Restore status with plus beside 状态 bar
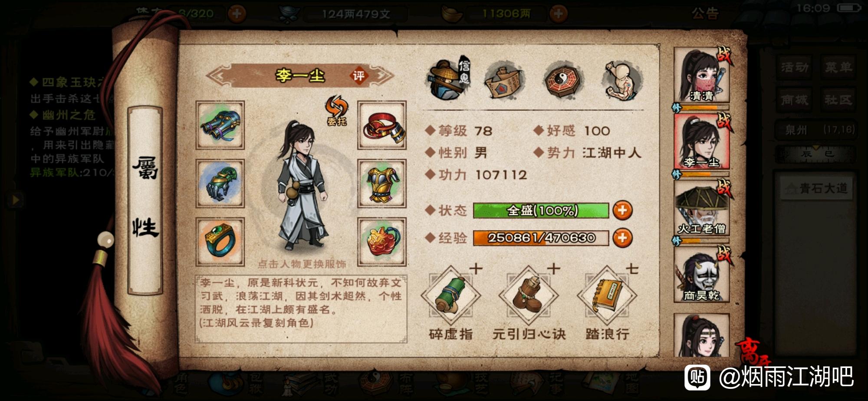 (x=622, y=211)
